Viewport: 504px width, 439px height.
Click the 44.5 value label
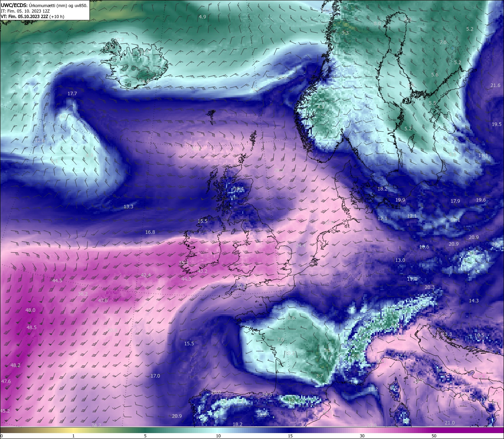tap(57, 281)
